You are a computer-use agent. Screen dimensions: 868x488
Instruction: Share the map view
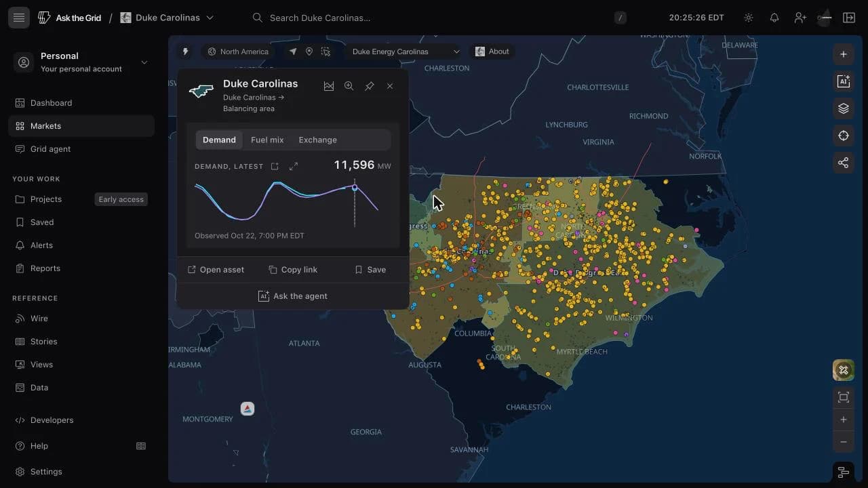click(x=844, y=163)
